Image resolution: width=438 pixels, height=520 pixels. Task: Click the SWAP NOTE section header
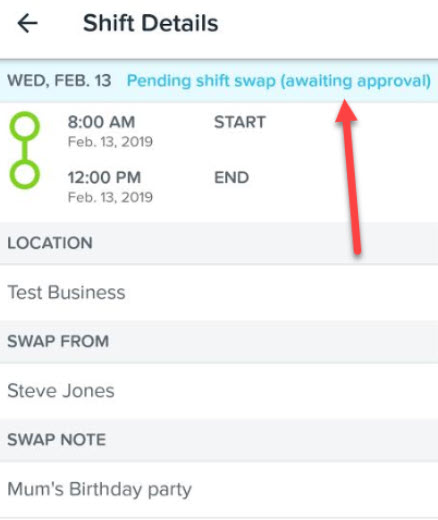pyautogui.click(x=219, y=440)
